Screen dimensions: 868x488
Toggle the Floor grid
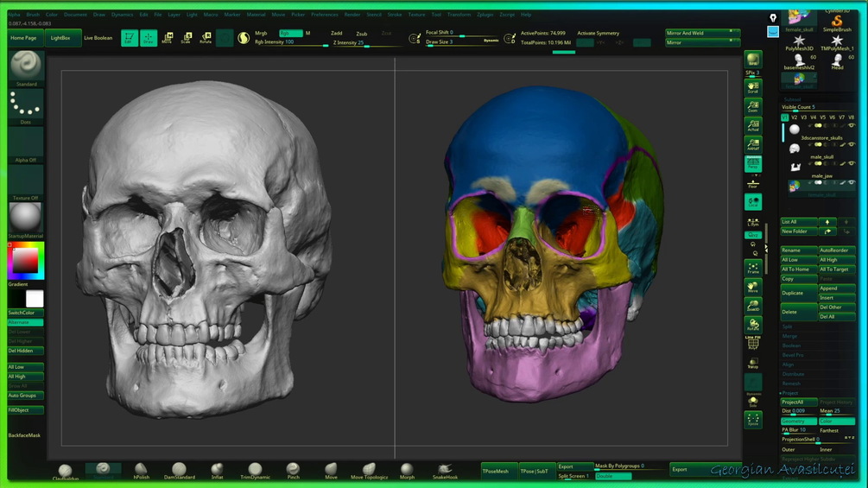click(x=753, y=183)
